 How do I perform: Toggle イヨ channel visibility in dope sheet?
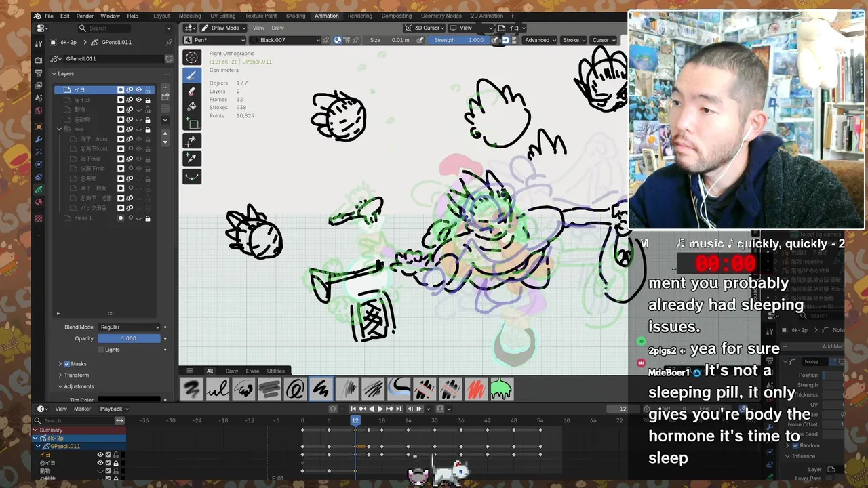pyautogui.click(x=100, y=455)
